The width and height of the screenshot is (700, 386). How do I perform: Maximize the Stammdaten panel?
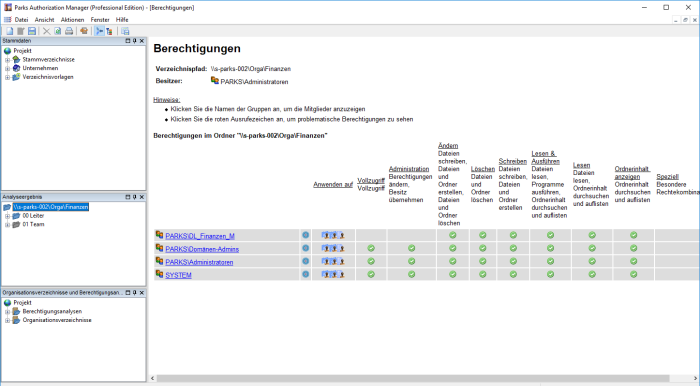pyautogui.click(x=128, y=41)
